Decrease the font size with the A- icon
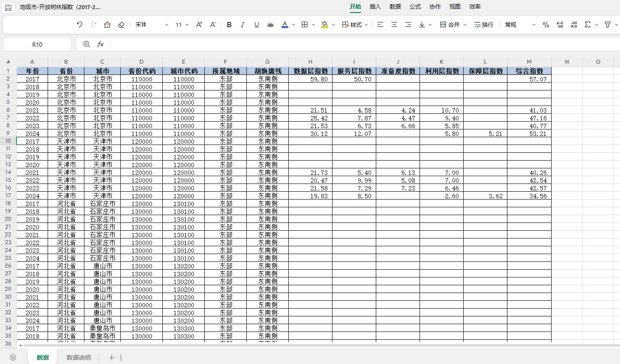Screen dimensions: 620x364 click(213, 25)
